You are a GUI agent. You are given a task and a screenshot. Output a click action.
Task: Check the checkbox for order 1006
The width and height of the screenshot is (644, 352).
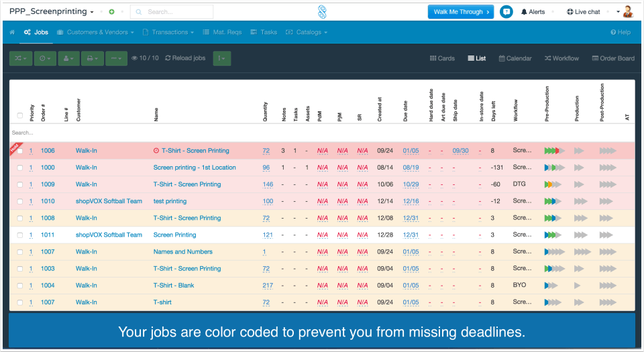pyautogui.click(x=20, y=151)
